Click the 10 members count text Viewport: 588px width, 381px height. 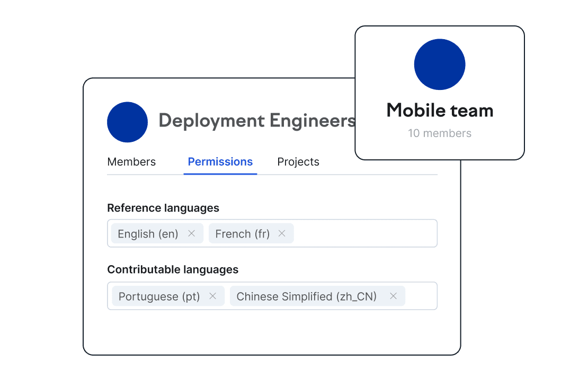(x=440, y=133)
